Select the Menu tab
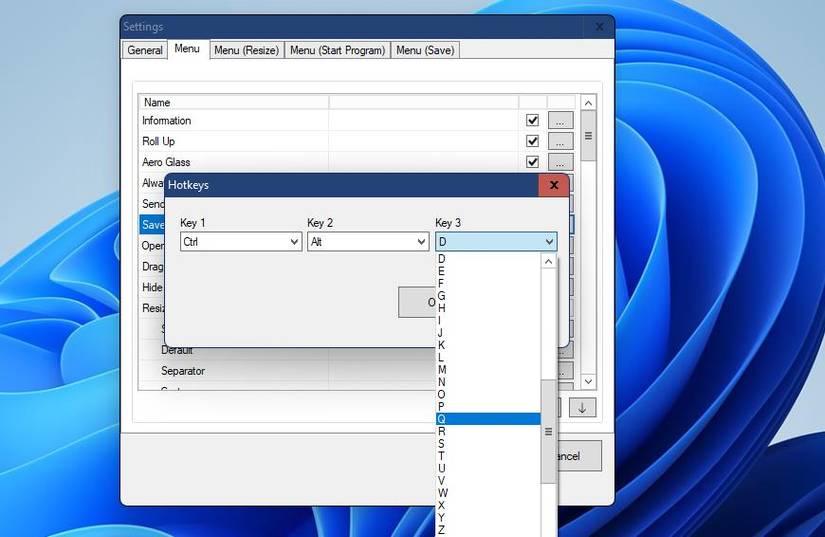Image resolution: width=825 pixels, height=537 pixels. pyautogui.click(x=187, y=49)
